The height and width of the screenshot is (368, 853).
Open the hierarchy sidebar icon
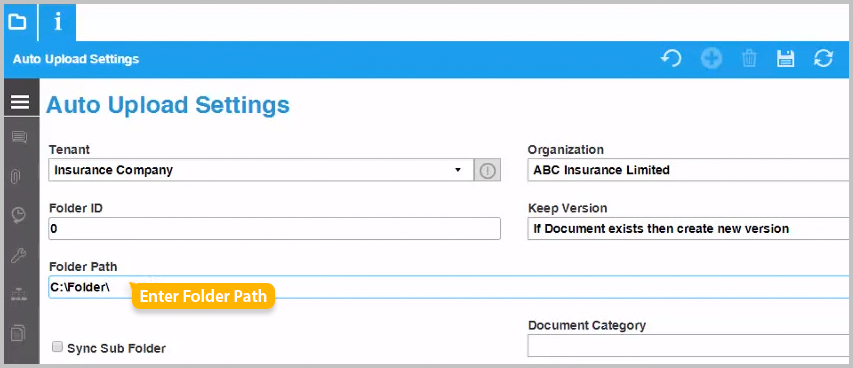[18, 295]
